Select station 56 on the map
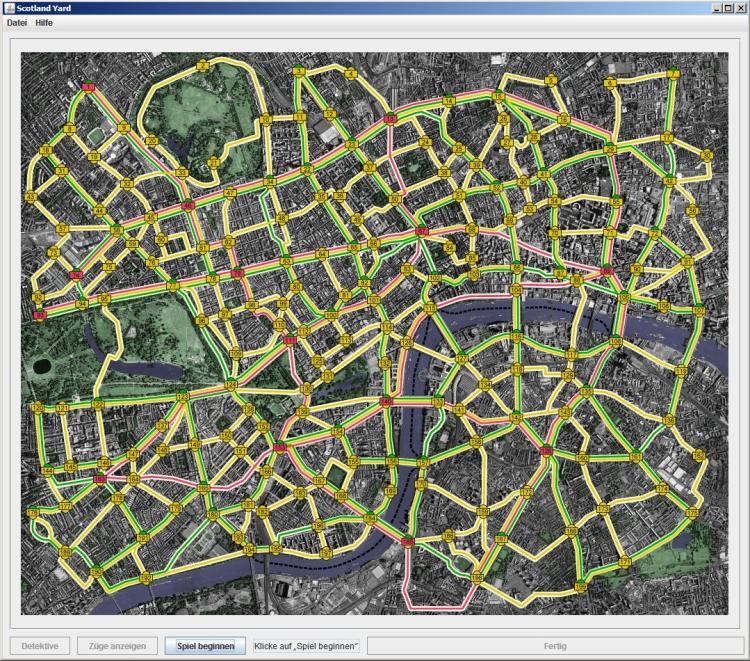Screen dimensions: 750x661 coord(692,210)
